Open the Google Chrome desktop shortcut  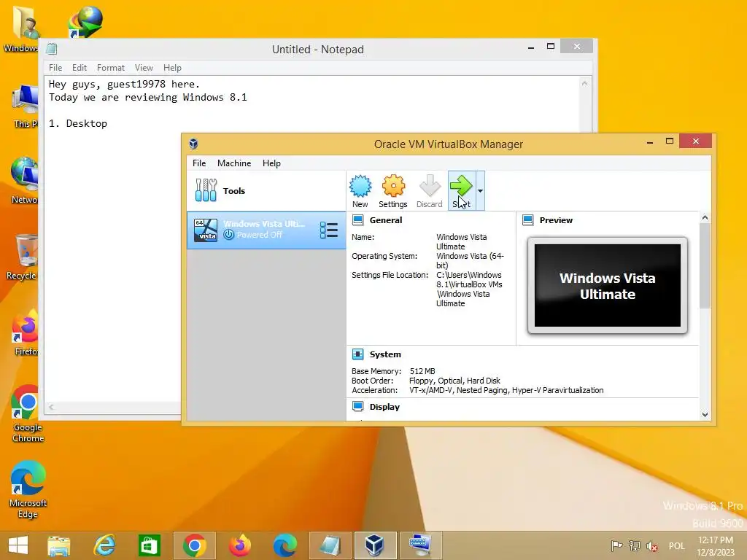(x=28, y=414)
